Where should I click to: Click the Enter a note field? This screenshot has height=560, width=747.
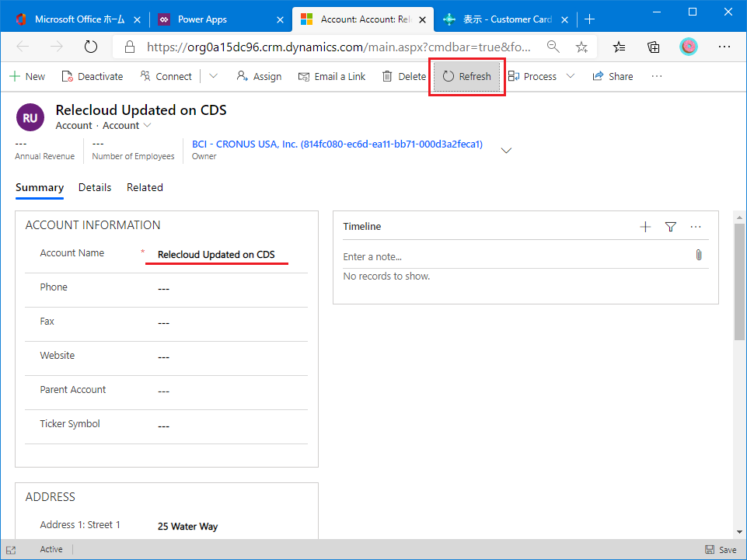point(513,256)
